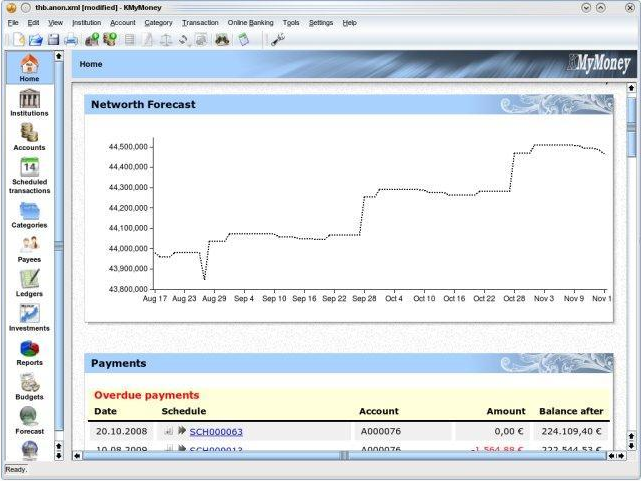Open Scheduled transactions calendar icon
The height and width of the screenshot is (481, 641).
pos(29,168)
